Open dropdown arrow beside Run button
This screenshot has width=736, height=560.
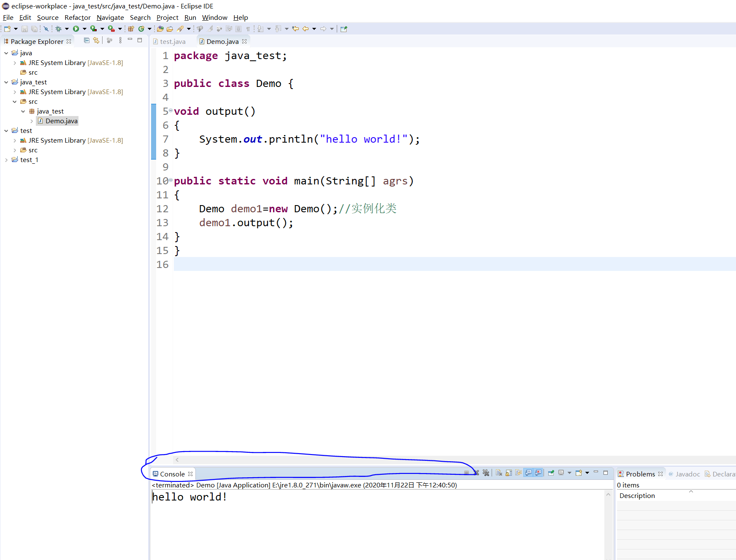coord(84,29)
